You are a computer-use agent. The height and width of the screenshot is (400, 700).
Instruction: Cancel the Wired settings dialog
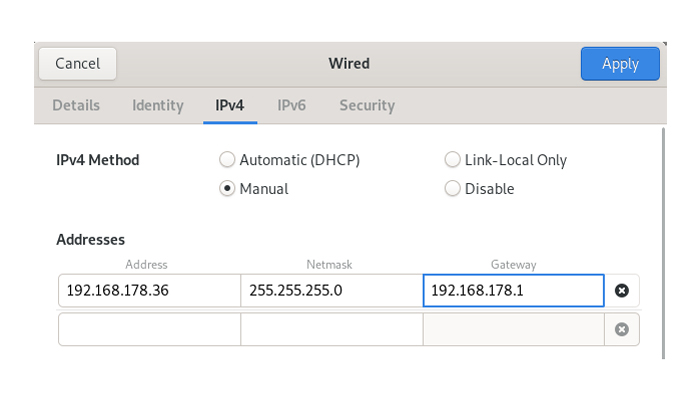click(x=77, y=64)
